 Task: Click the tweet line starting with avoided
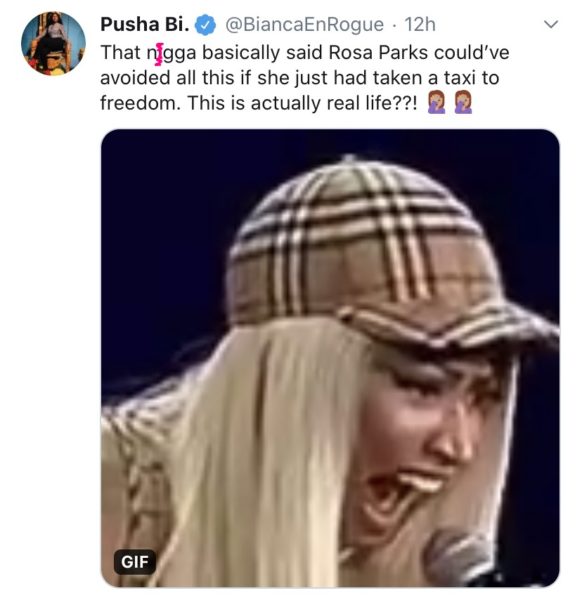pyautogui.click(x=300, y=78)
